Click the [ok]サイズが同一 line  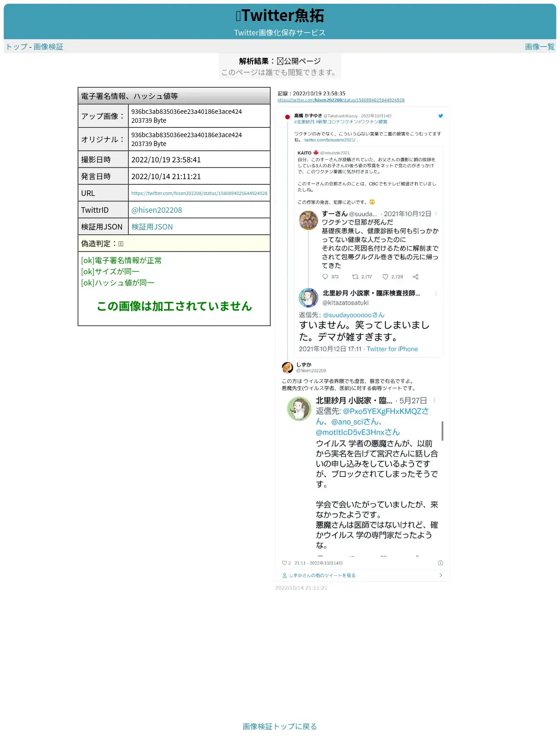[110, 272]
